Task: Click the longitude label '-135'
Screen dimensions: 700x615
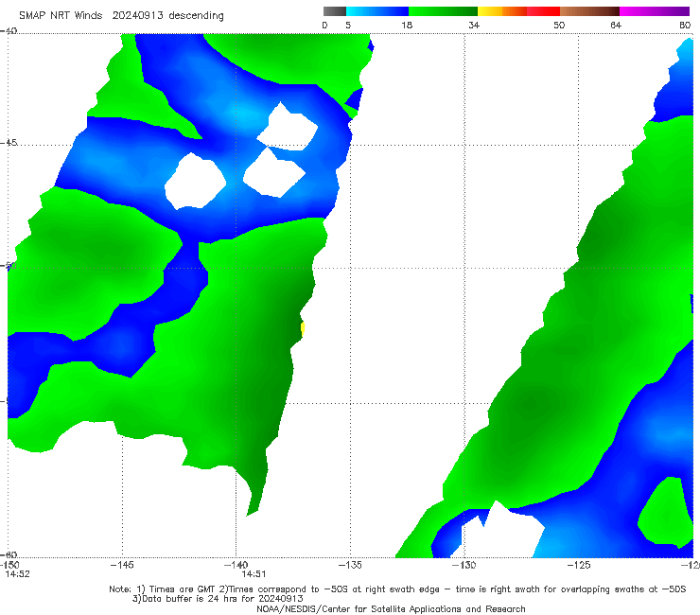Action: pos(350,565)
